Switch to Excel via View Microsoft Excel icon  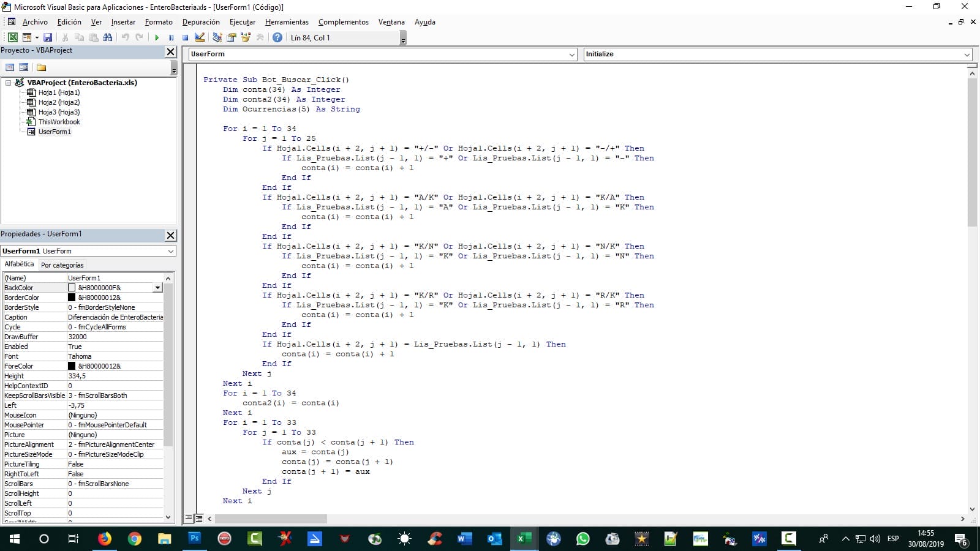coord(13,37)
